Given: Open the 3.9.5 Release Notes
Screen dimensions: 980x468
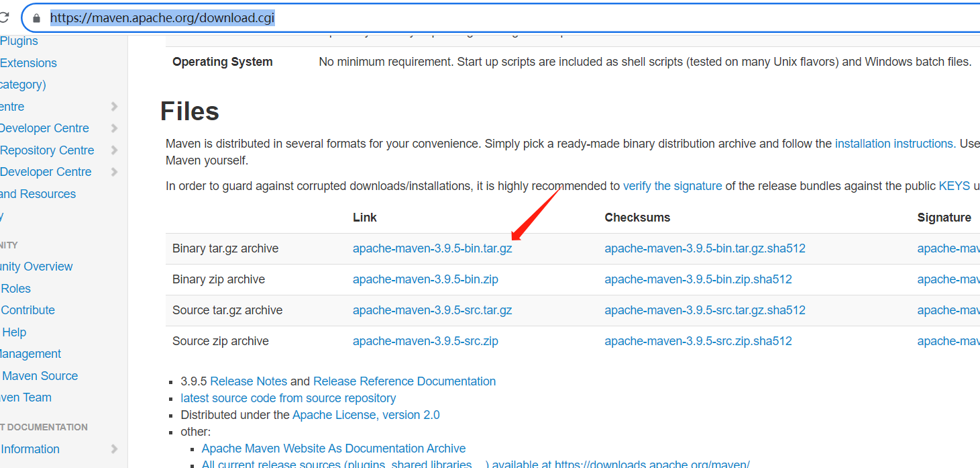Looking at the screenshot, I should point(248,381).
